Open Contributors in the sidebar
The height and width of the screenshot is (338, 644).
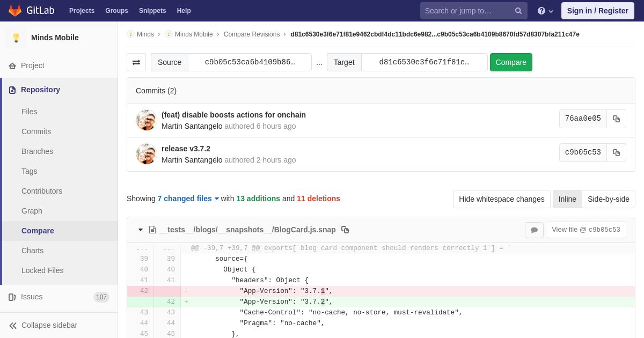(42, 191)
